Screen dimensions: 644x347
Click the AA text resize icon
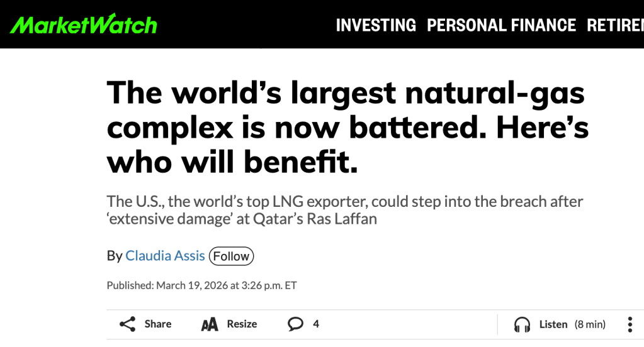(x=210, y=324)
